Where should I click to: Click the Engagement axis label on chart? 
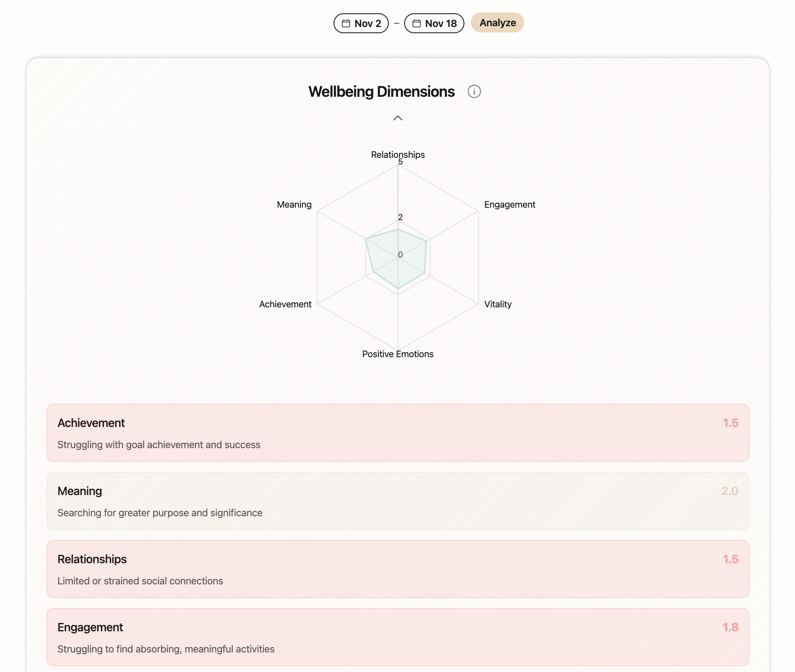510,204
